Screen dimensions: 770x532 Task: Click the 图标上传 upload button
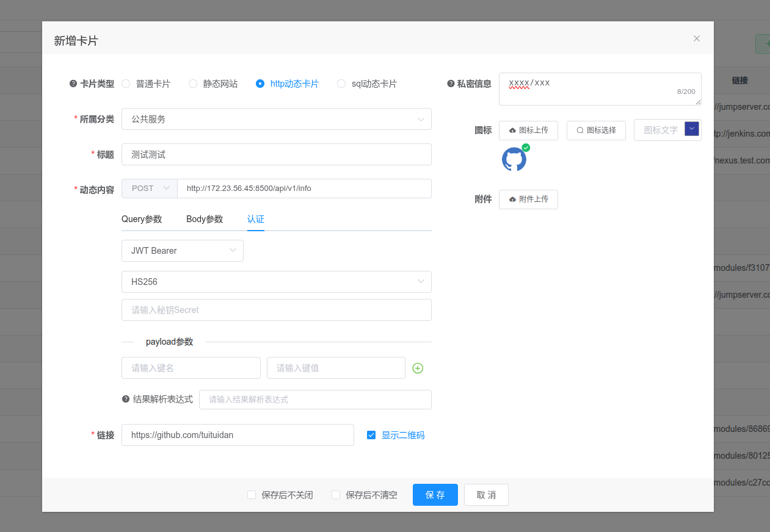point(528,130)
